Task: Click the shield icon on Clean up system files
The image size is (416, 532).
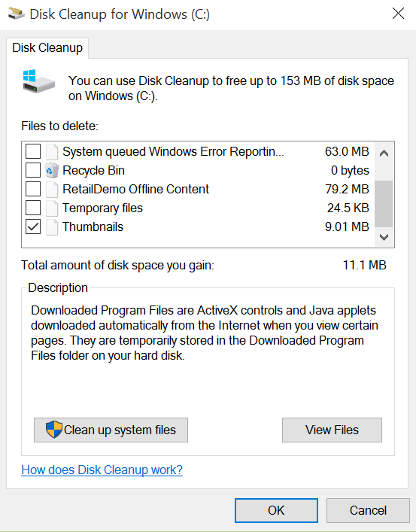Action: tap(54, 430)
